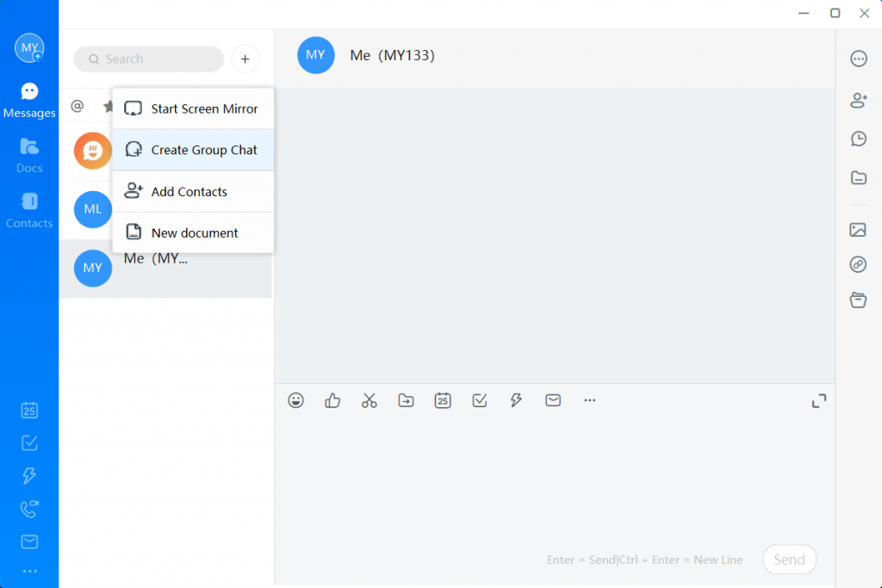This screenshot has width=882, height=588.
Task: Click the plus button beside search
Action: tap(245, 59)
